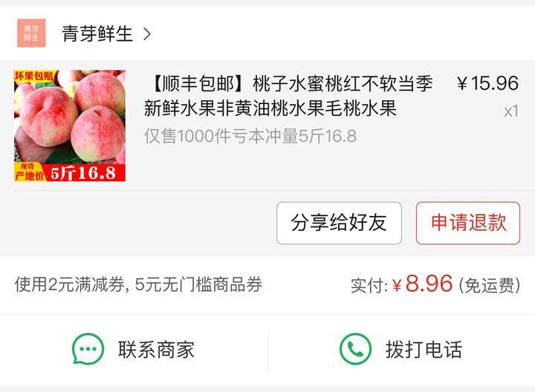This screenshot has width=535, height=392.
Task: Tap the 分享给好友 button
Action: point(339,223)
